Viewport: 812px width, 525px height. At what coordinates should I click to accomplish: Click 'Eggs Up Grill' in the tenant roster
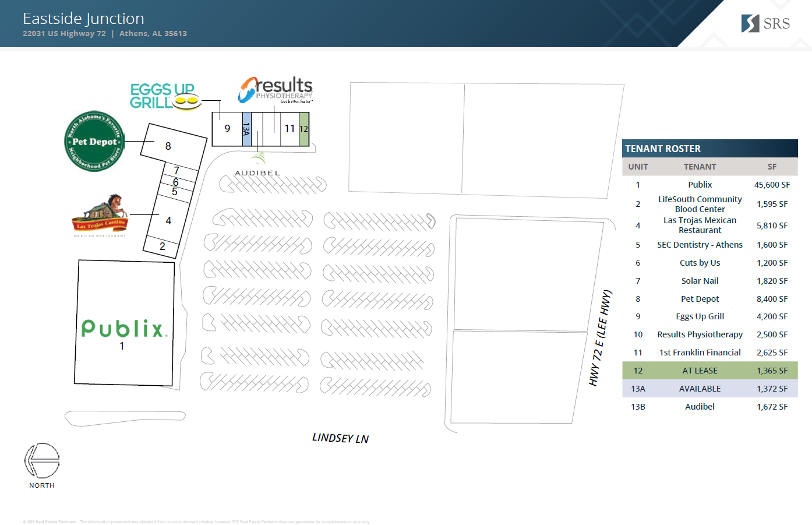click(700, 316)
